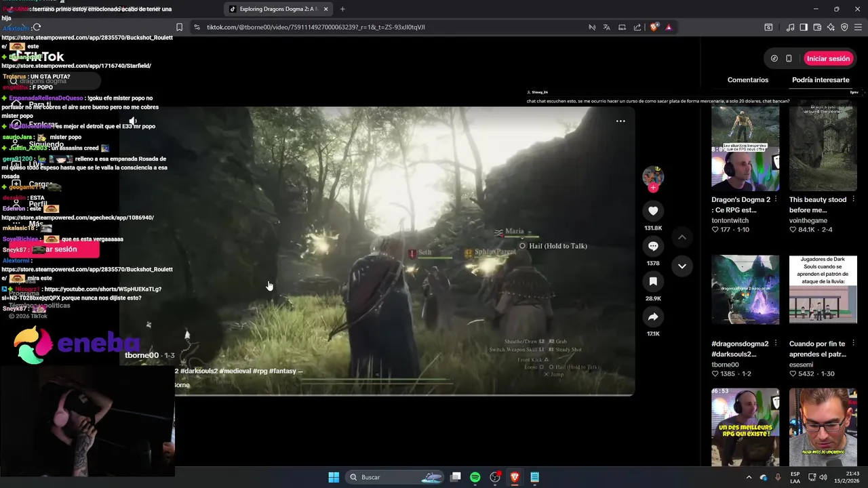
Task: Go to the previous video with the up arrow
Action: point(682,237)
